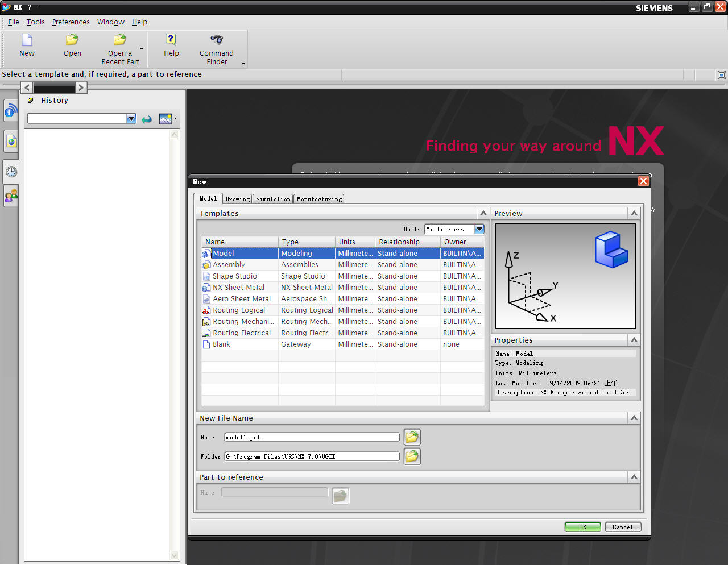The width and height of the screenshot is (728, 565).
Task: Select the Aero Sheet Metal template row
Action: pos(342,299)
